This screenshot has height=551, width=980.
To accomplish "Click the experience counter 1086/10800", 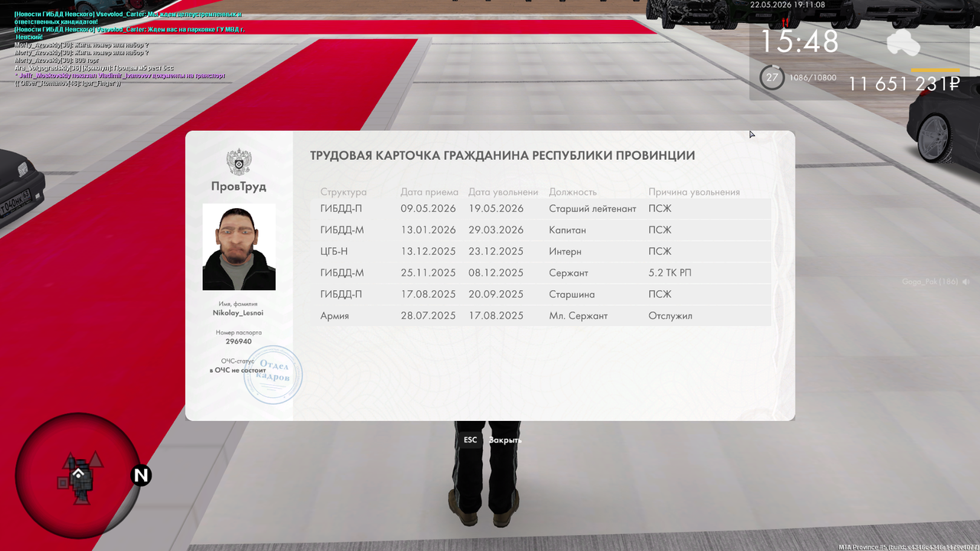I will pos(813,78).
